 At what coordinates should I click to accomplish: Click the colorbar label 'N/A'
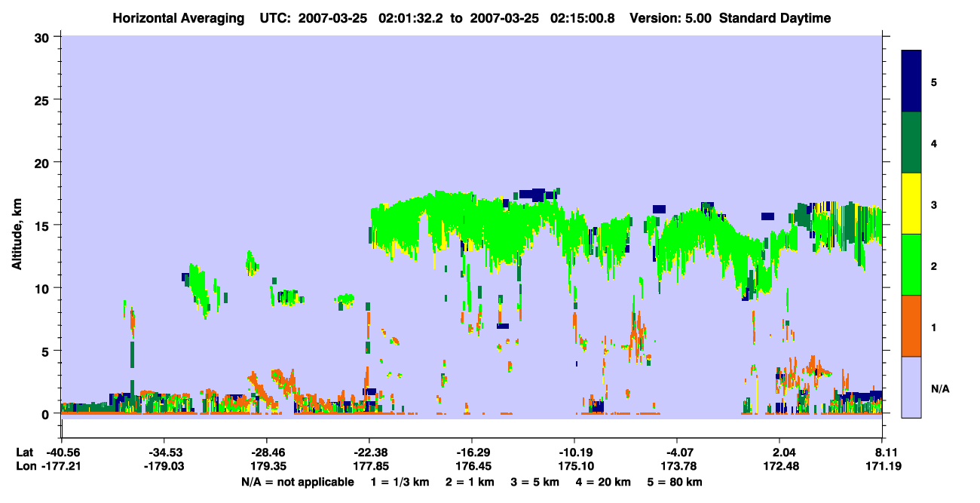[x=940, y=389]
